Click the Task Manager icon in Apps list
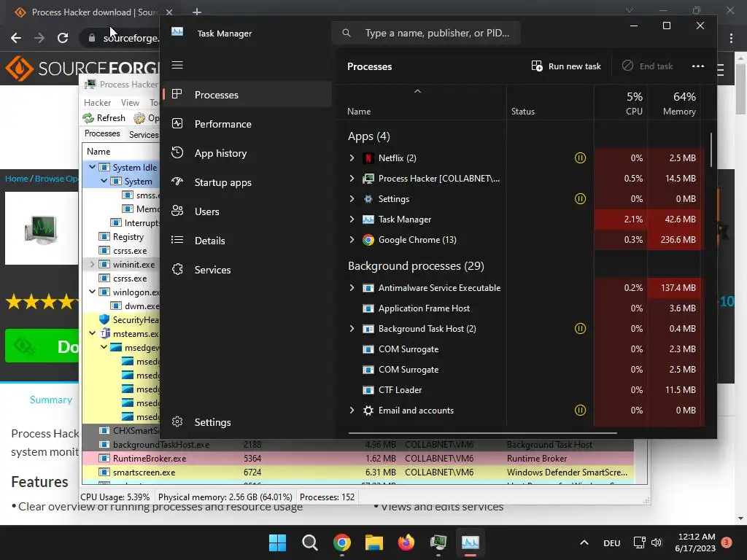Screen dimensions: 747x560 click(x=368, y=219)
